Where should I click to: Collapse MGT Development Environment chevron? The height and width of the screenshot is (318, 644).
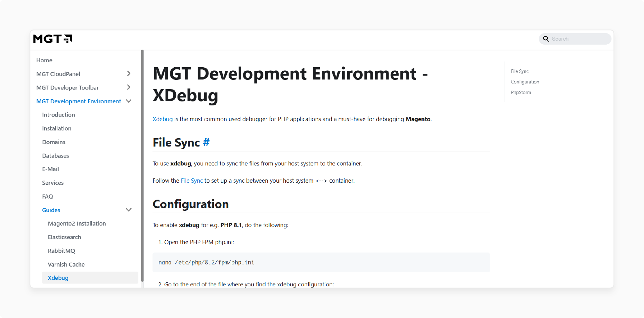pyautogui.click(x=129, y=101)
